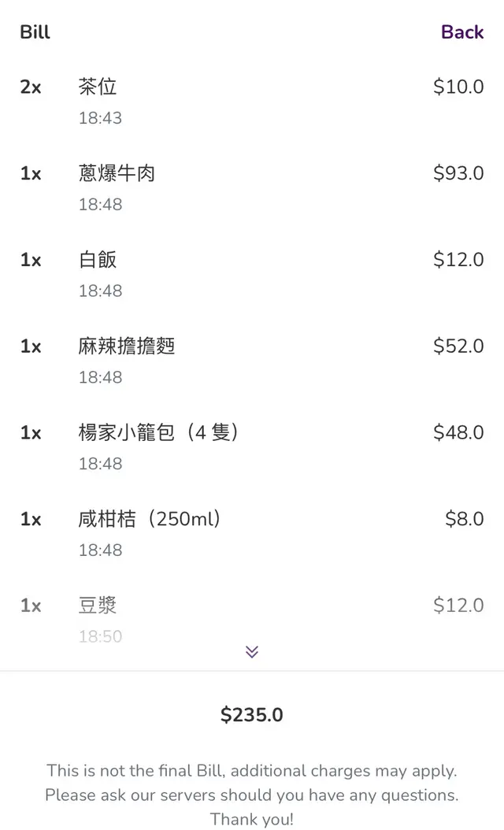Click the $93.0 price
Screen dimensions: 504x830
coord(458,173)
